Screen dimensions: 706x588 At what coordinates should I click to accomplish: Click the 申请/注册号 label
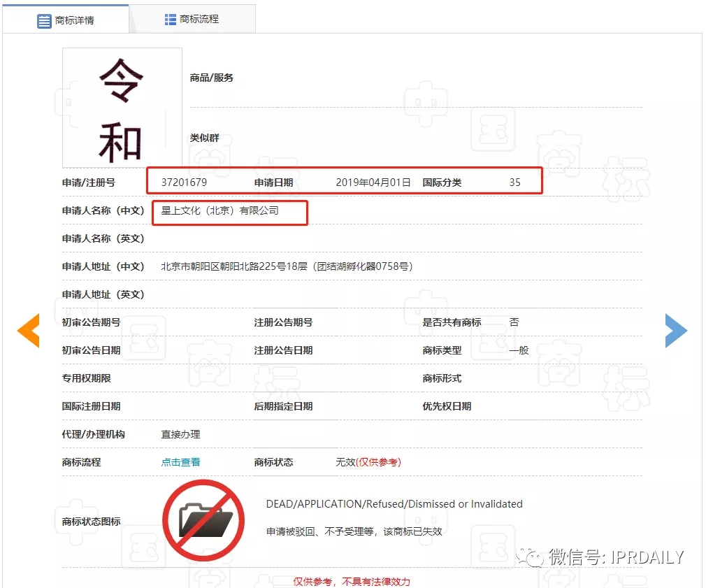point(89,182)
